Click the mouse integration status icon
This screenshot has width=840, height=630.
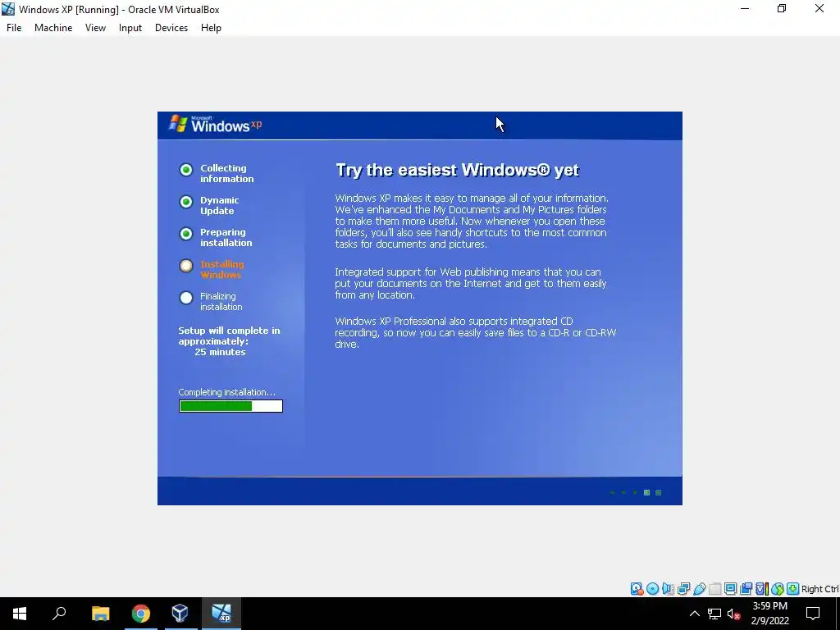(x=778, y=589)
